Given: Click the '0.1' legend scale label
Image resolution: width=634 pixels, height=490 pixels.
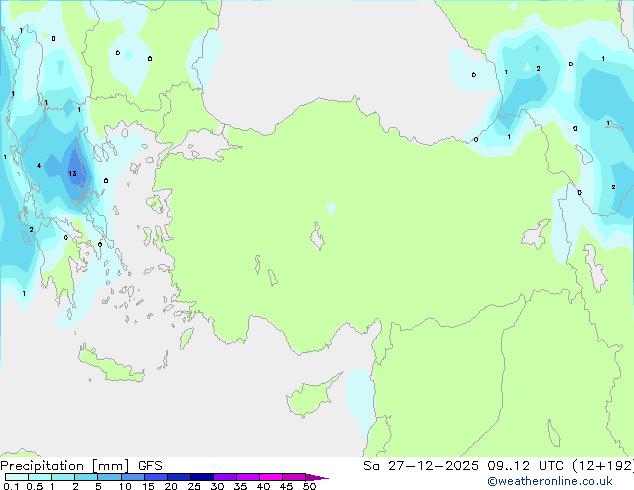Looking at the screenshot, I should pos(11,486).
